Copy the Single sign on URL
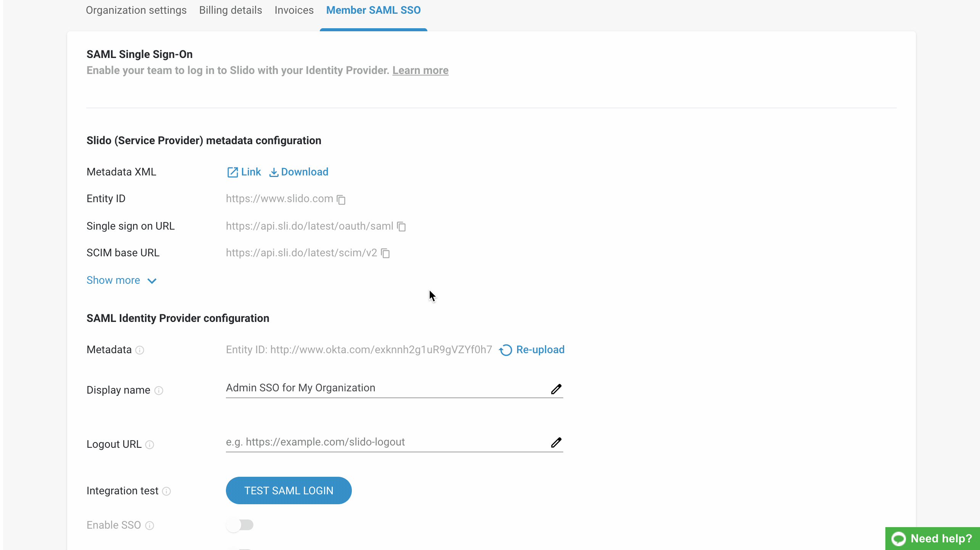Image resolution: width=980 pixels, height=550 pixels. coord(401,227)
